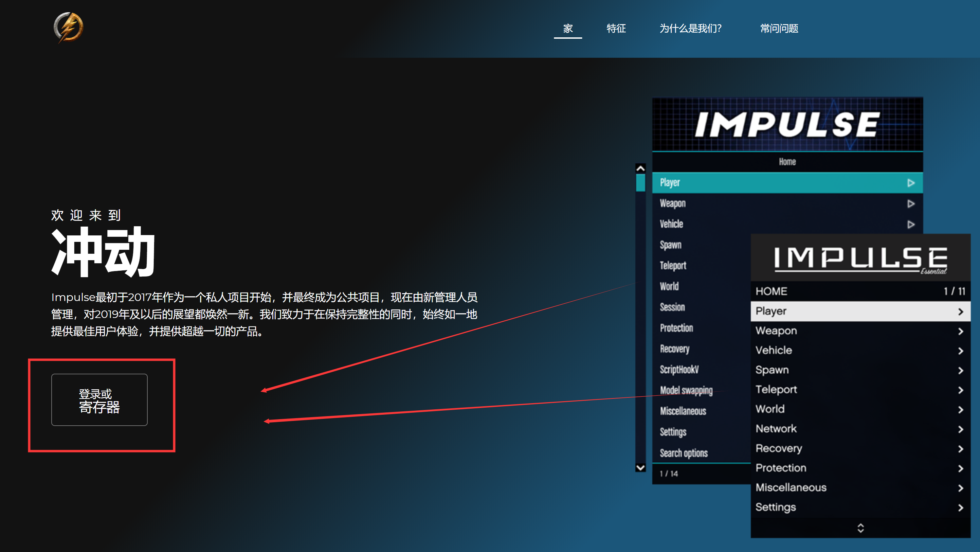Image resolution: width=980 pixels, height=552 pixels.
Task: Open Spawn chevron in Essential menu
Action: coord(961,371)
